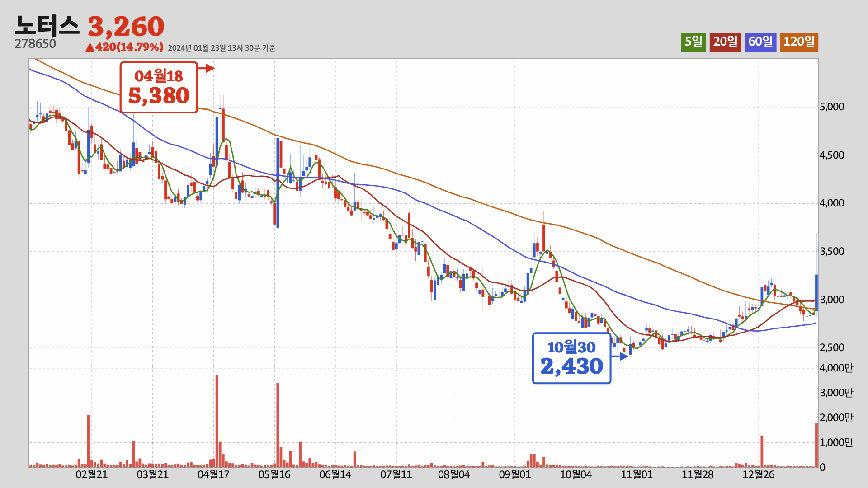Screen dimensions: 868x488
Task: Click the 5,000 price axis label
Action: [x=832, y=107]
